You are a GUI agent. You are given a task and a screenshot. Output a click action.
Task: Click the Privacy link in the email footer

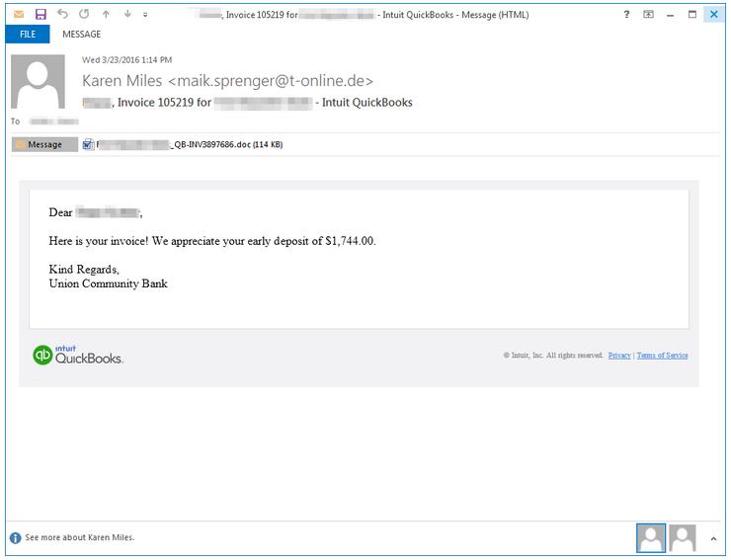[619, 356]
